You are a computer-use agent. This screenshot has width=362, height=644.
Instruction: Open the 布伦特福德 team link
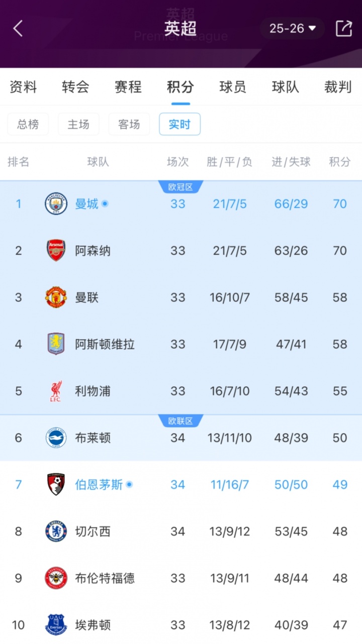[x=105, y=578]
